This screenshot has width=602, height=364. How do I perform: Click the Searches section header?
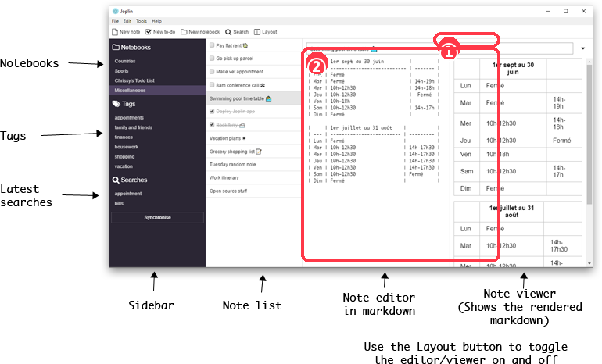130,180
